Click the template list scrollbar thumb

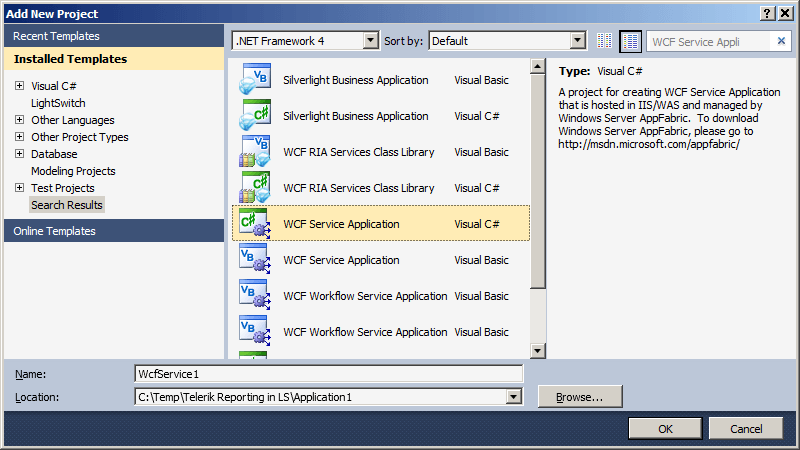537,181
